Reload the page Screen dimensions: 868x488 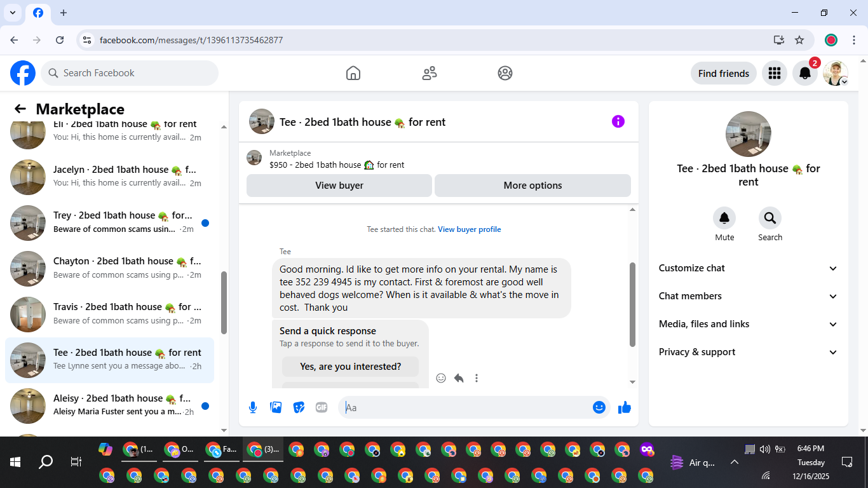60,40
